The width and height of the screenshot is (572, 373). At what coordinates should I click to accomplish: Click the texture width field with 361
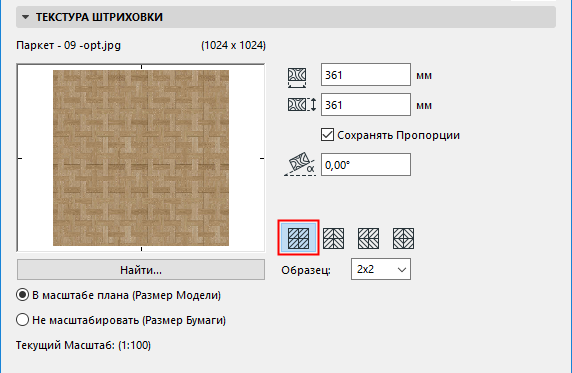tap(366, 75)
